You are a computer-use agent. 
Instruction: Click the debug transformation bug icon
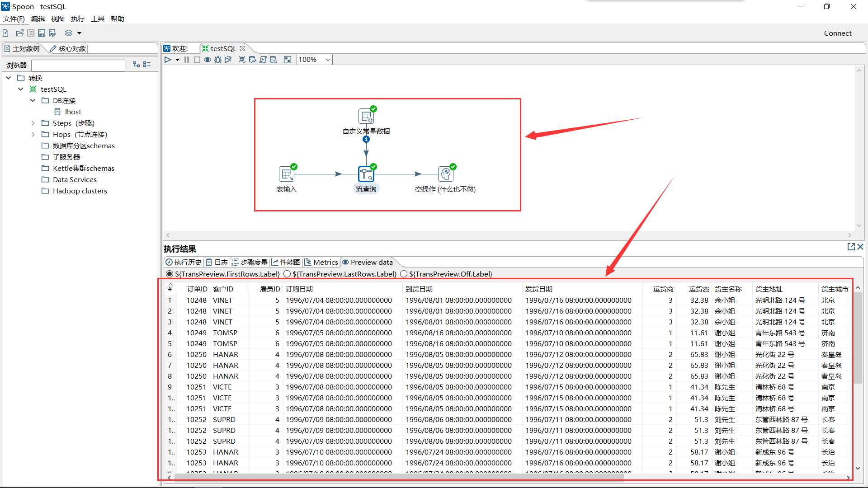pos(218,60)
